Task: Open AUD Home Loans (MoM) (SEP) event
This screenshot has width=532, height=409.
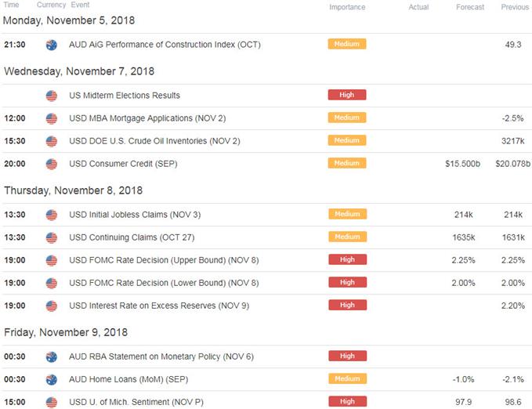Action: (x=128, y=379)
